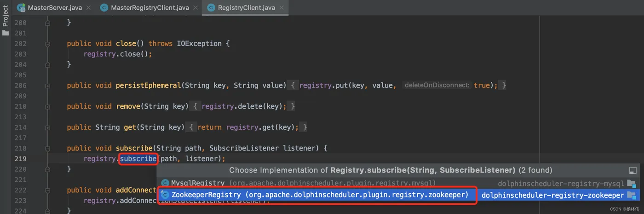
Task: Click the selected subscribe call on line 219
Action: [x=138, y=159]
